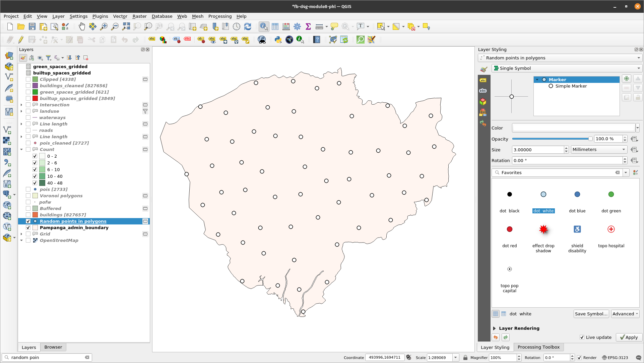
Task: Open the 3D View styling tab
Action: pos(483,101)
